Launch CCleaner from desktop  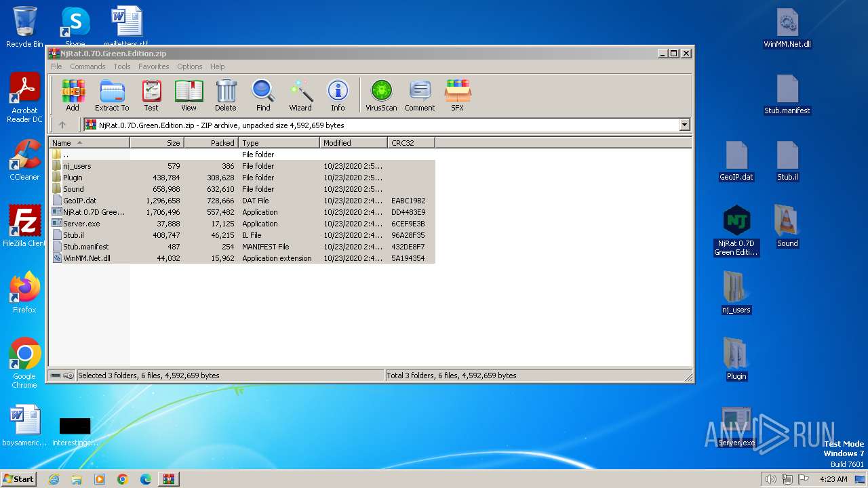point(24,160)
